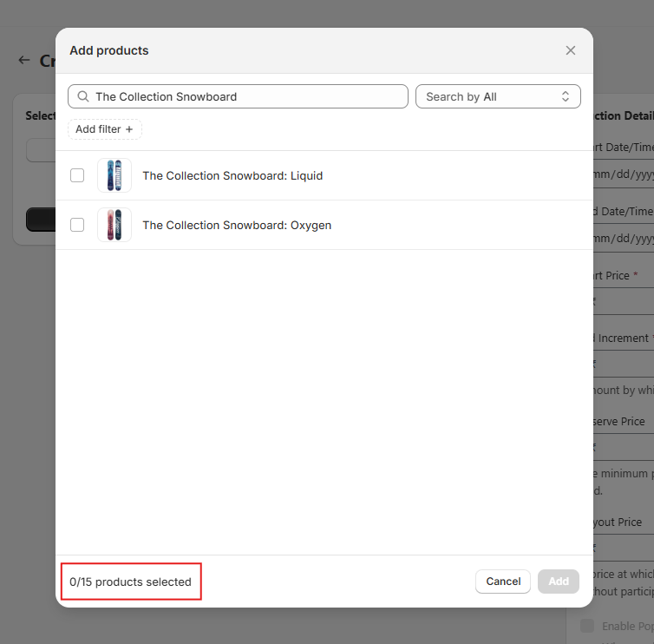Image resolution: width=654 pixels, height=644 pixels.
Task: Click the Oxygen snowboard thumbnail image
Action: pos(114,225)
